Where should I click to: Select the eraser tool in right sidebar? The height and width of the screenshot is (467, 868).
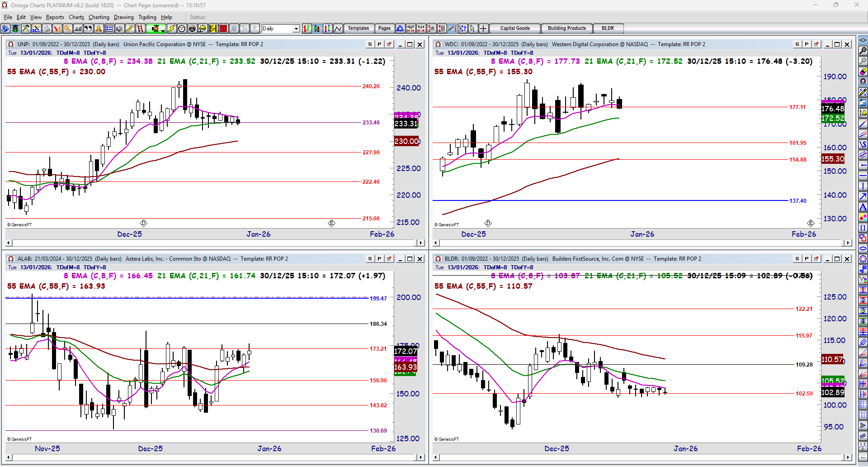point(863,71)
